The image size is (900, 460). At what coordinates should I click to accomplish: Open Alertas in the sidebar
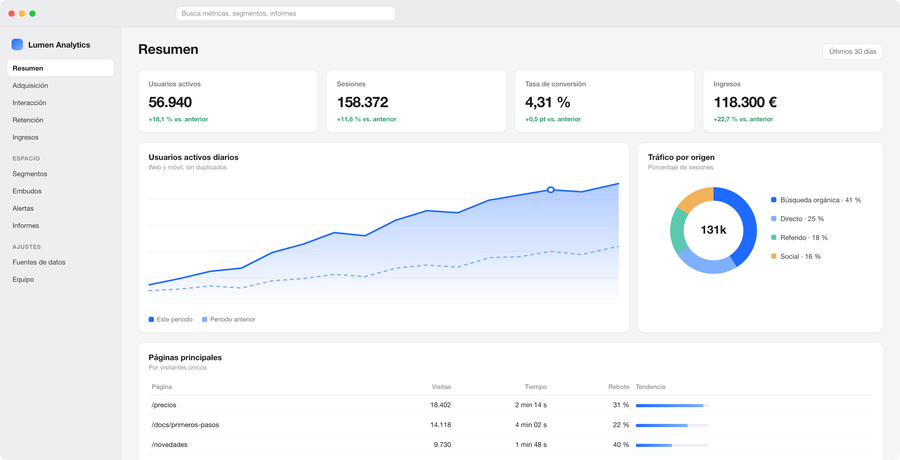(x=60, y=208)
